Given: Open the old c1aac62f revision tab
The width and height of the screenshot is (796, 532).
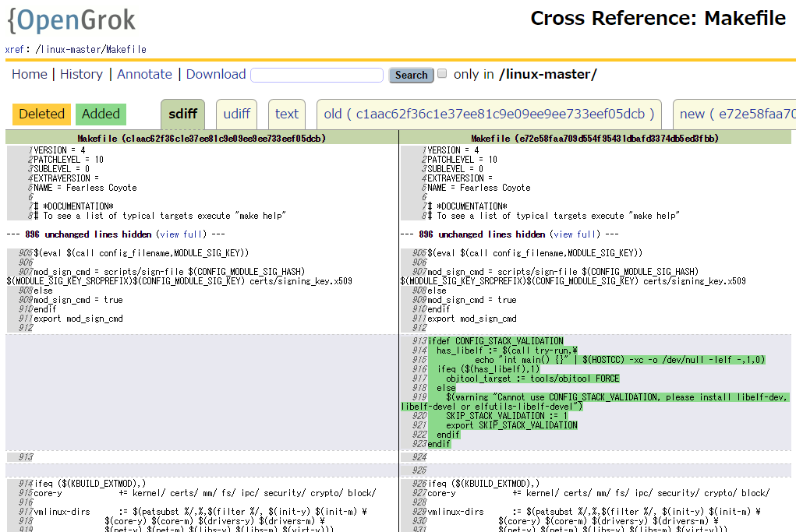Looking at the screenshot, I should tap(489, 114).
